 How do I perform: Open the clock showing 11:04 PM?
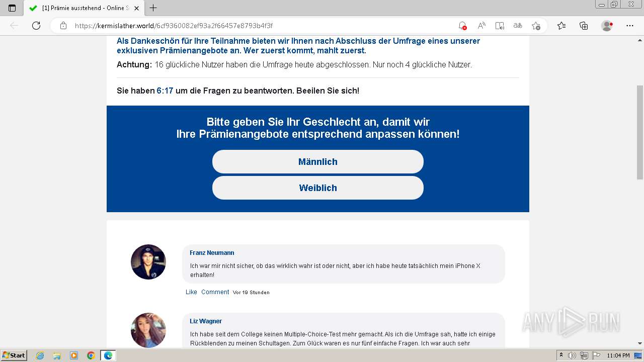(618, 355)
